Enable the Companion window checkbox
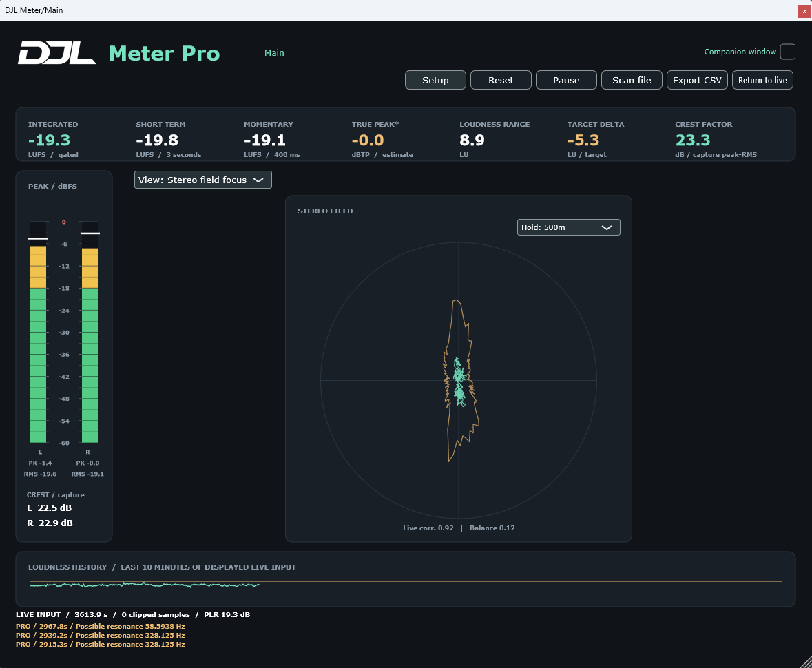 (788, 52)
